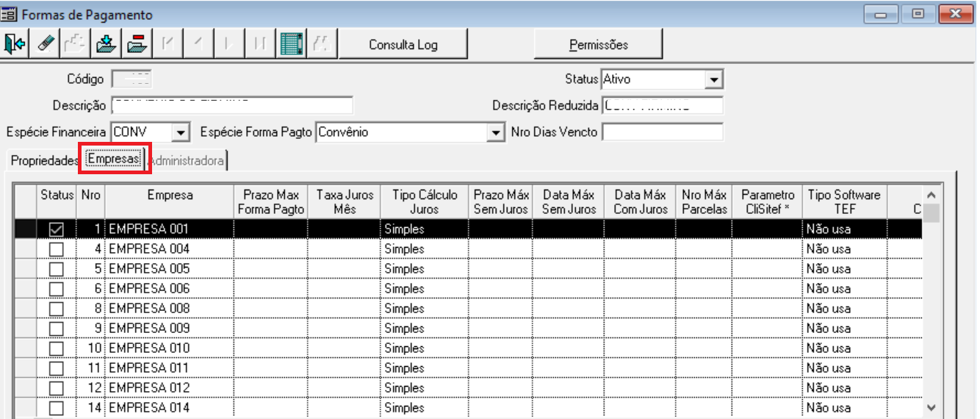Click the Código input field
980x419 pixels.
coord(131,79)
